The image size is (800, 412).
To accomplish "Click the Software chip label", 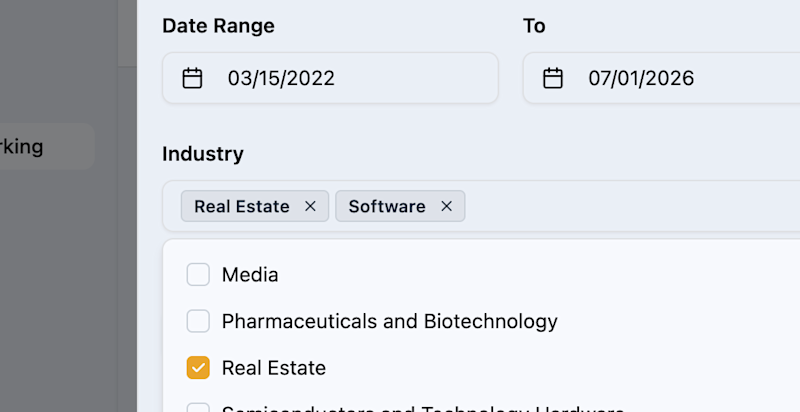I will (x=387, y=206).
